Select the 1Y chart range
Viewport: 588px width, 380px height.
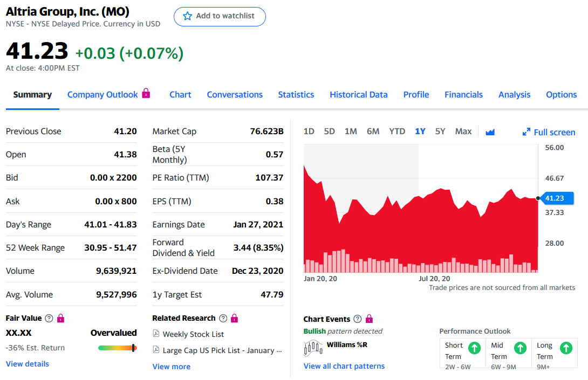click(x=420, y=131)
